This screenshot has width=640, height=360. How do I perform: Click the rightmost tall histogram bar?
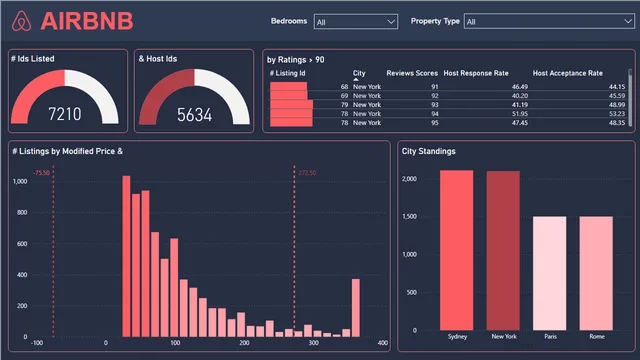[x=356, y=308]
